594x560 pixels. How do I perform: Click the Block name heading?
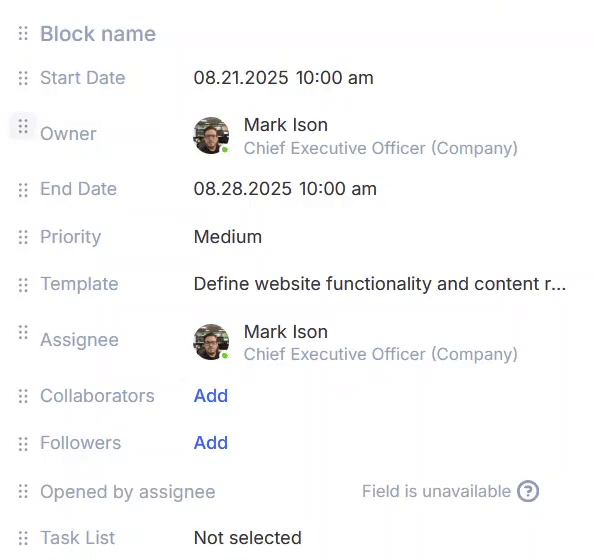pos(98,34)
